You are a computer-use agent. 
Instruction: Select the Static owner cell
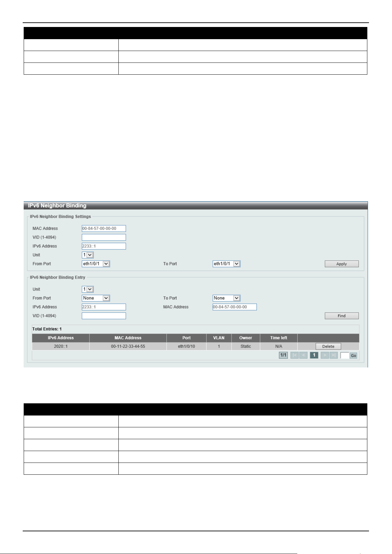tap(246, 346)
